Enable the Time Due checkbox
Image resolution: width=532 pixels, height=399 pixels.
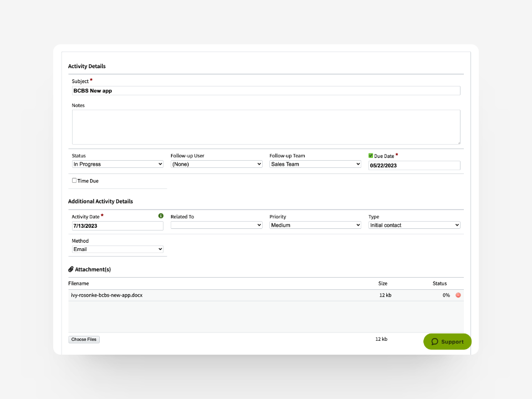tap(74, 180)
